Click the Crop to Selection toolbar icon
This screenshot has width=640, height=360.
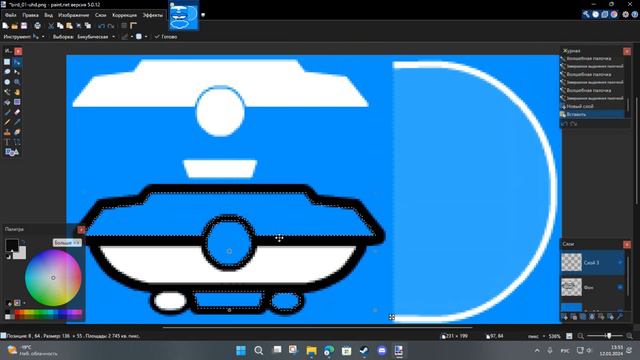click(x=79, y=26)
